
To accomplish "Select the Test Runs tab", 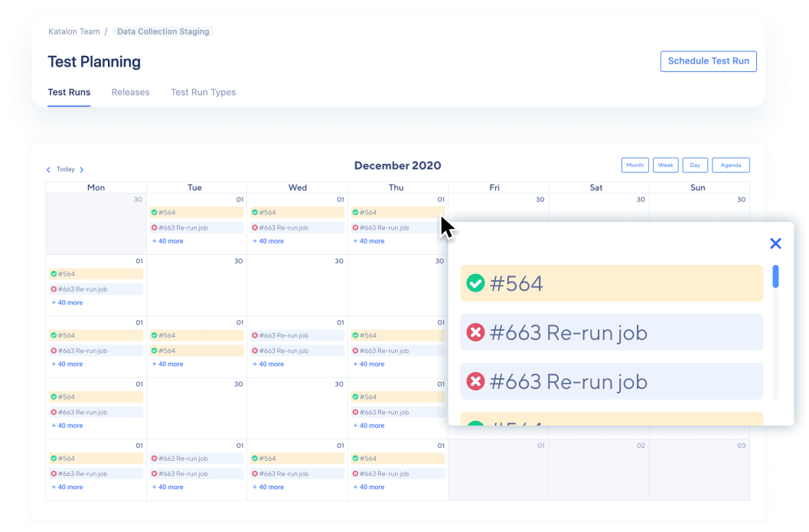I will [x=69, y=92].
